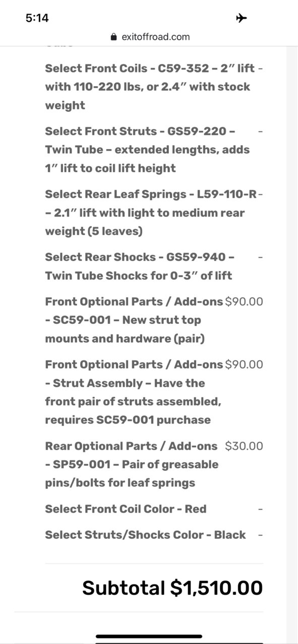This screenshot has width=298, height=644.
Task: Tap Rear Leaf Springs L59-110-R entry
Action: [151, 212]
